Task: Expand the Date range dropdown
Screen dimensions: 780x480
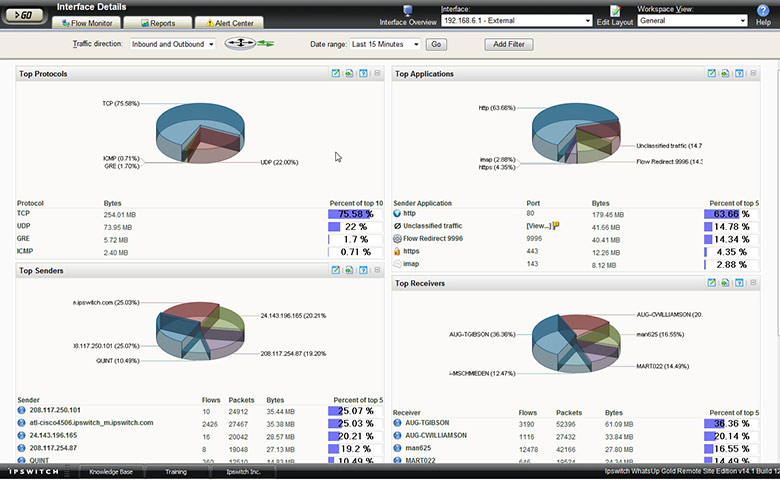Action: click(x=385, y=44)
